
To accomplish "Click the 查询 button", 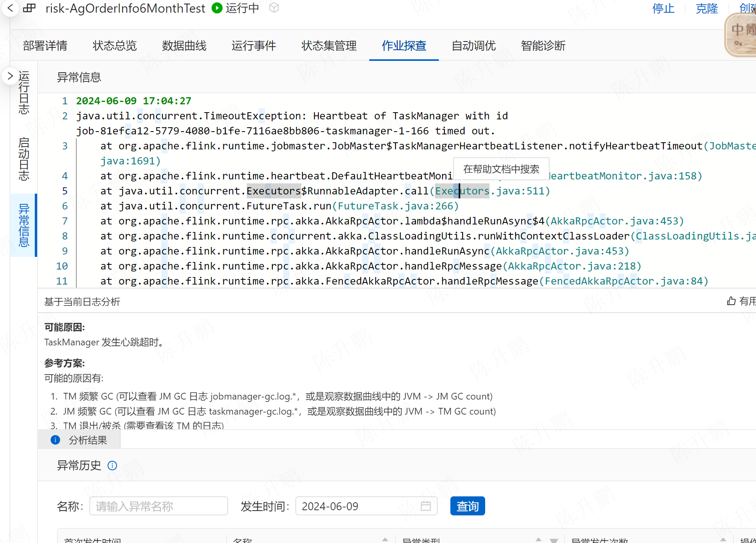I will point(468,506).
